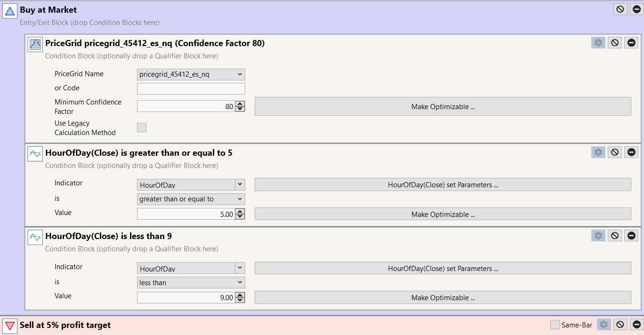Make the 9.00 value optimizable
This screenshot has width=644, height=335.
(443, 298)
